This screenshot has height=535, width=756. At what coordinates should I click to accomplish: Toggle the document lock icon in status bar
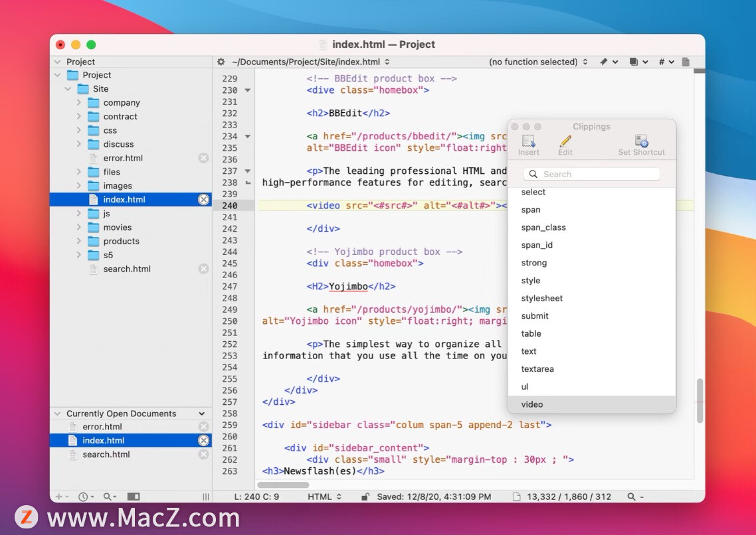[x=365, y=497]
